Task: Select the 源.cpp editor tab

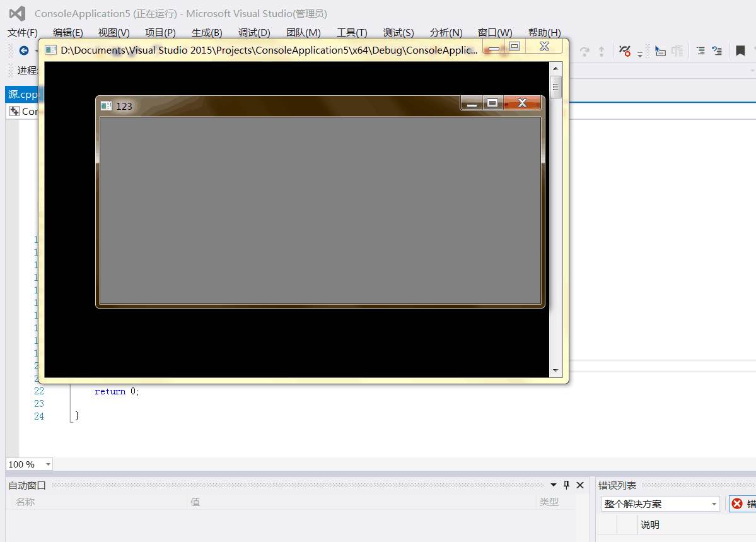Action: coord(22,94)
